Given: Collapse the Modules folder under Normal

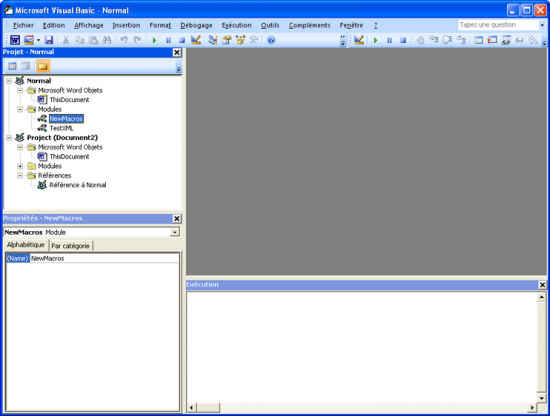Looking at the screenshot, I should tap(20, 109).
